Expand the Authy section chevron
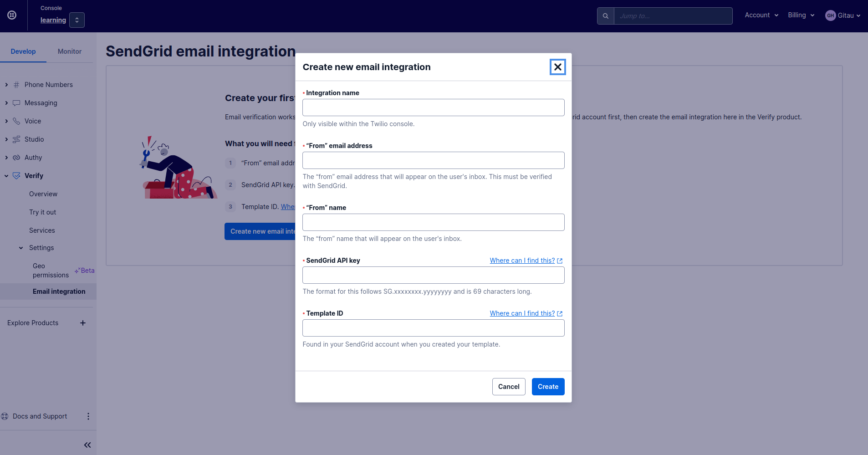Image resolution: width=868 pixels, height=455 pixels. point(6,158)
